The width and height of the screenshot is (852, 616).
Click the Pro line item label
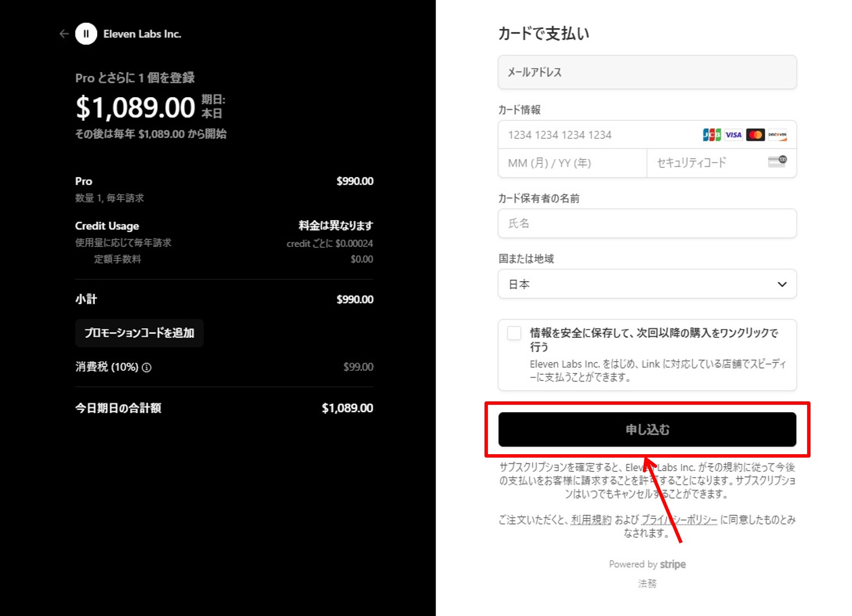[x=83, y=181]
